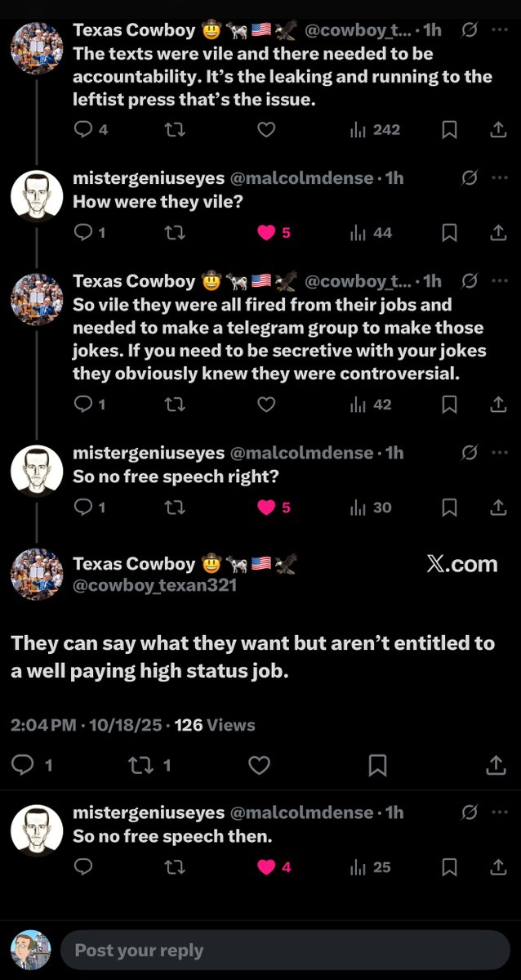The width and height of the screenshot is (521, 980).
Task: Open the 126 Views count on main tweet
Action: coord(215,725)
